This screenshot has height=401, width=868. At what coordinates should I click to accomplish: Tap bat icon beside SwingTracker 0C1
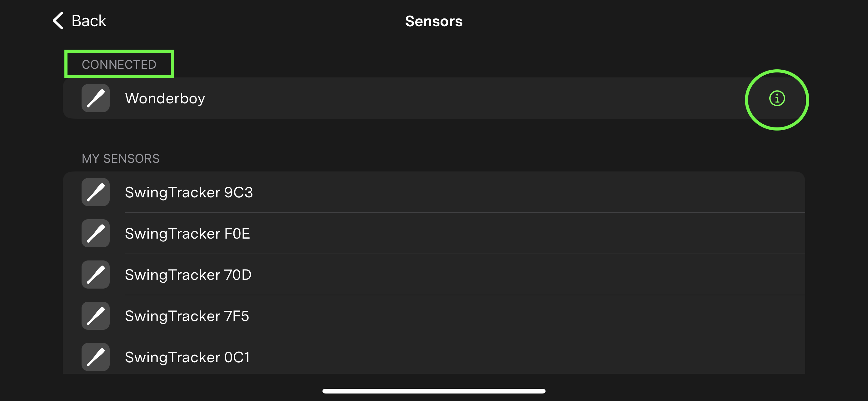tap(95, 357)
